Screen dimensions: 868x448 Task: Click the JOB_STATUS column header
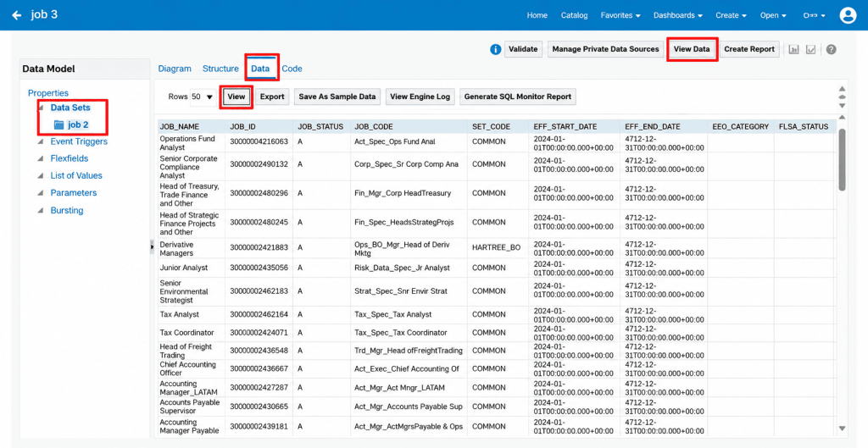click(321, 127)
